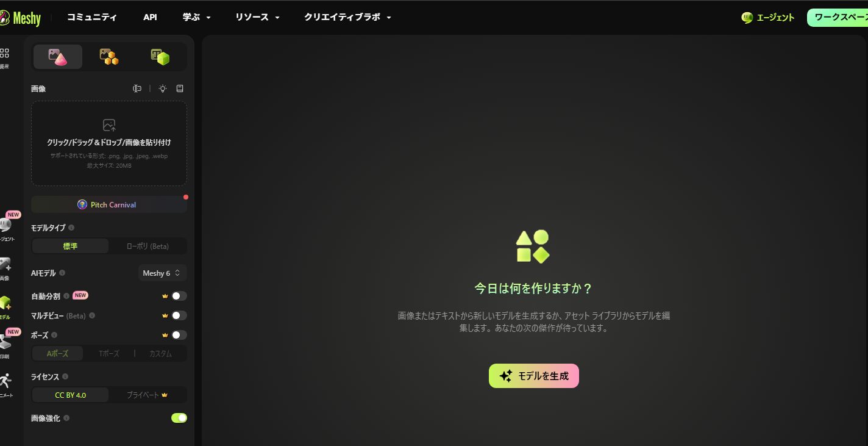This screenshot has height=446, width=868.
Task: Click the image upload drop zone
Action: pyautogui.click(x=109, y=143)
